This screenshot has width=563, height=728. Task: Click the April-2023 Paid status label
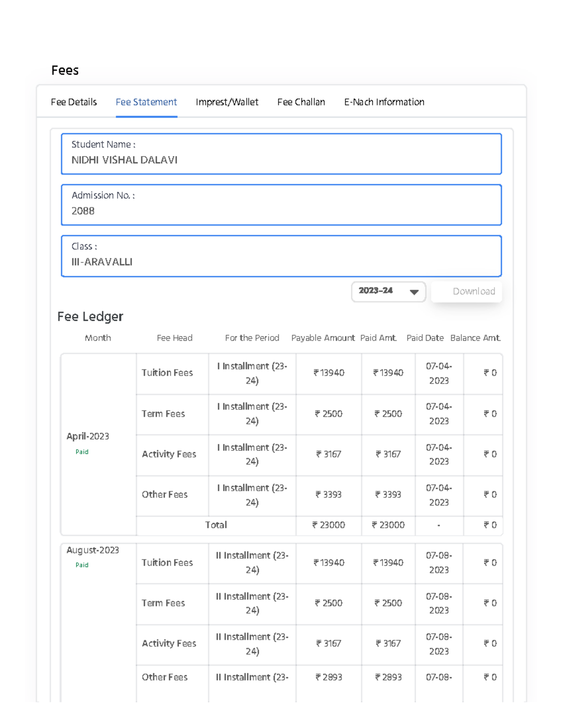coord(82,451)
